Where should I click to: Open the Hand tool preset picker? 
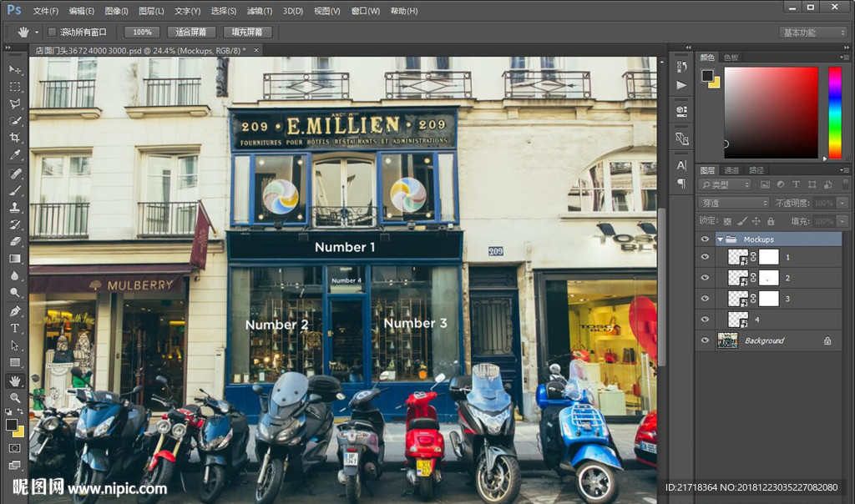click(37, 33)
